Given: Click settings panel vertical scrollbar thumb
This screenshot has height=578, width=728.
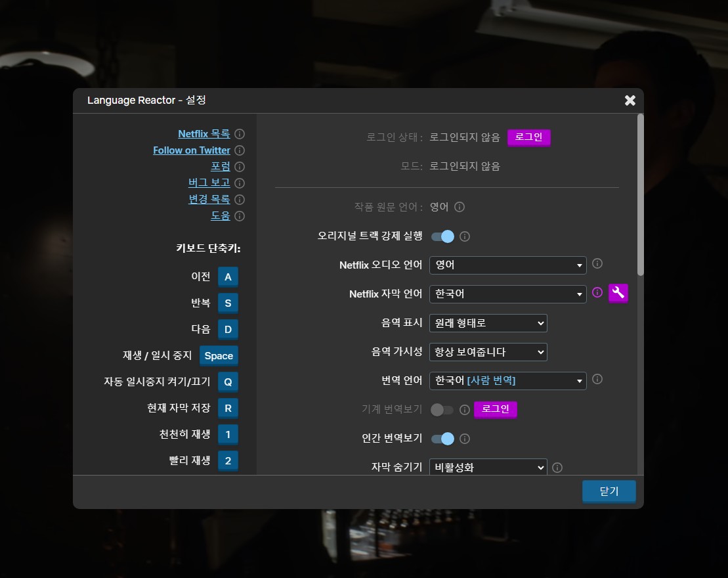Looking at the screenshot, I should [640, 195].
